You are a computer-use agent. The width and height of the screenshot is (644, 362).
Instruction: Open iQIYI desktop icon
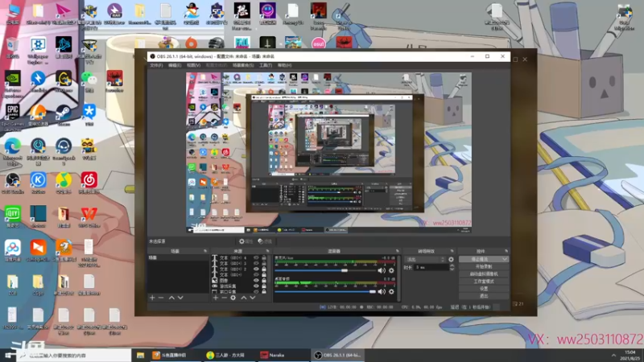click(x=12, y=216)
